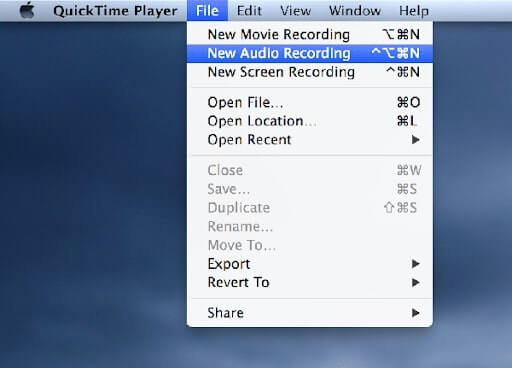
Task: Click QuickTime Player application menu
Action: 115,11
